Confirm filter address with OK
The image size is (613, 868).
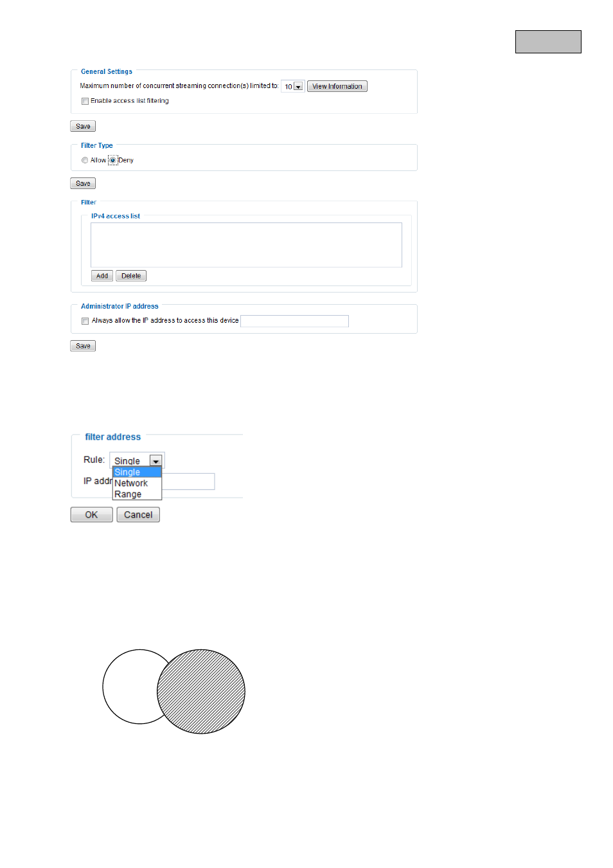tap(92, 514)
